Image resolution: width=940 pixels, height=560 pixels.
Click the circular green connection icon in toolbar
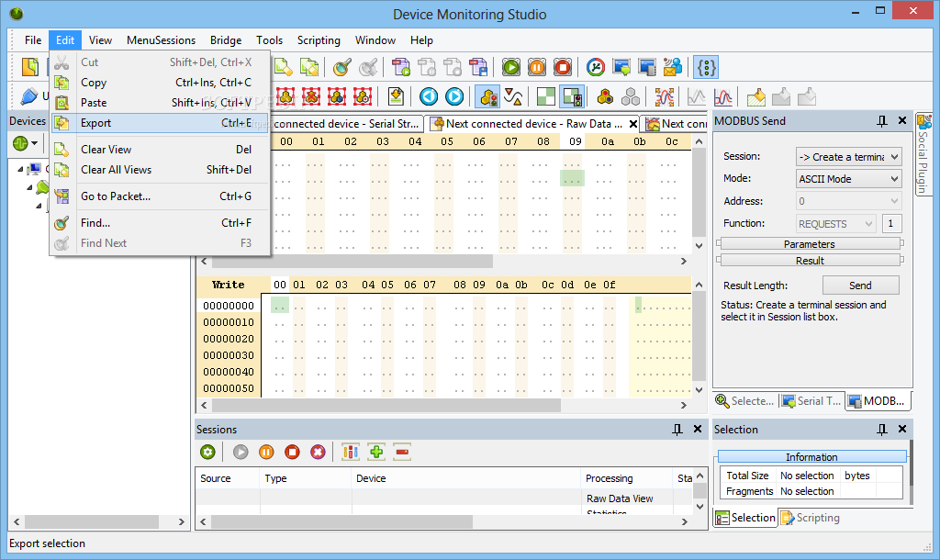(595, 67)
